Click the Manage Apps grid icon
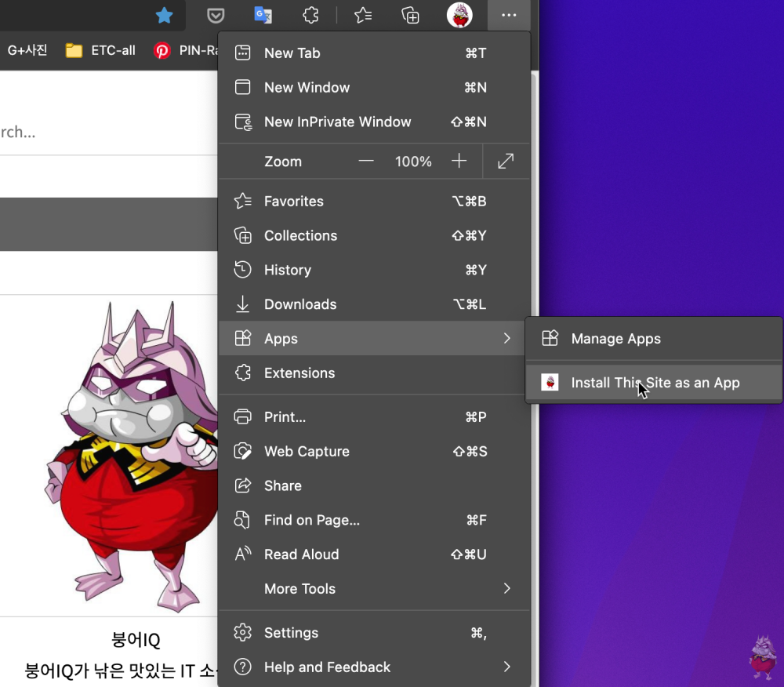Screen dimensions: 784x687 (x=550, y=338)
